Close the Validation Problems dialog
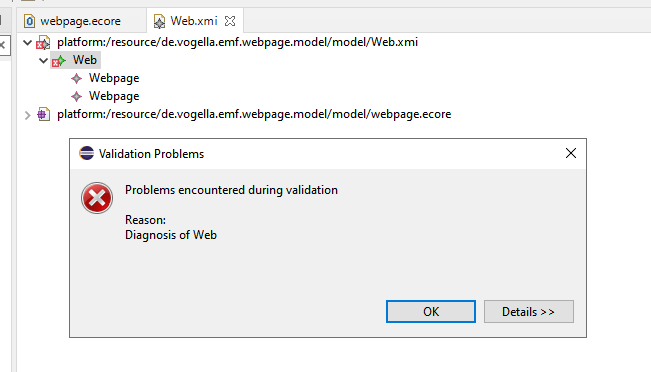The height and width of the screenshot is (372, 651). [571, 153]
